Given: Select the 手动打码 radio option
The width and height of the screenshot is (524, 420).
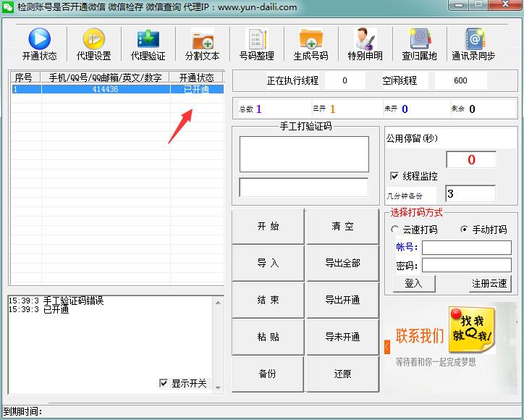Looking at the screenshot, I should click(465, 230).
